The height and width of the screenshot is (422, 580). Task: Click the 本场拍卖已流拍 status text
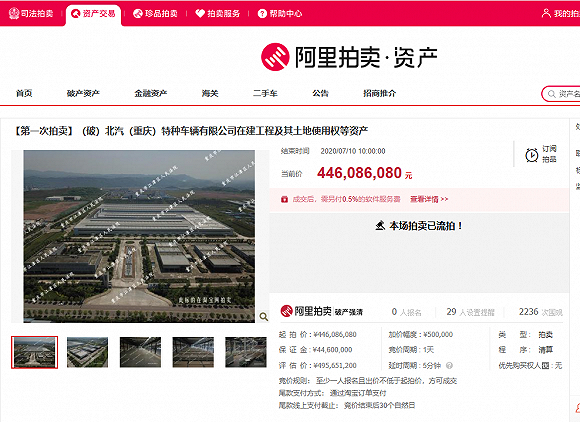pos(425,226)
